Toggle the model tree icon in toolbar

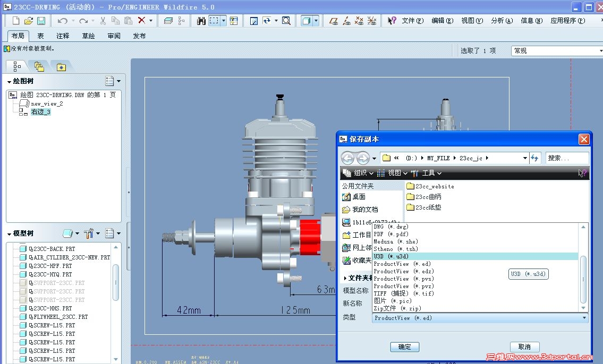coord(182,21)
